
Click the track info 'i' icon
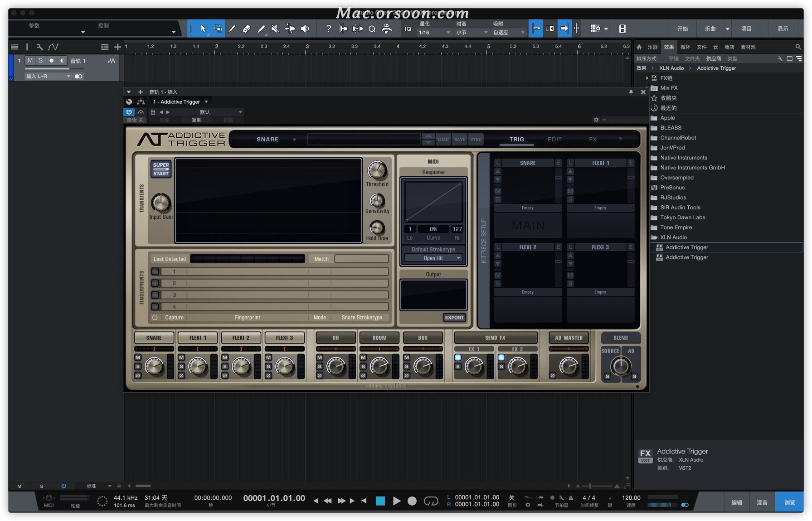pyautogui.click(x=27, y=47)
